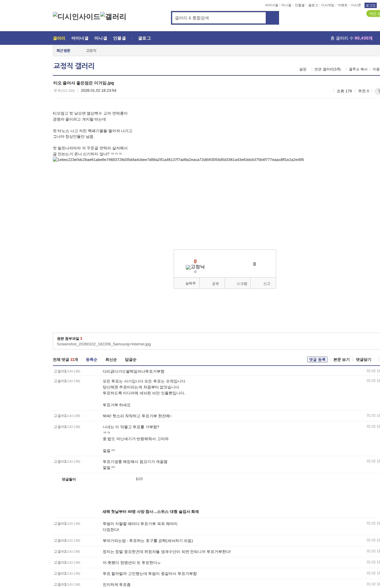Click the comment 박씨! 헛소리 작작하고 투표거부 한잔해~
This screenshot has width=380, height=588.
[x=137, y=416]
